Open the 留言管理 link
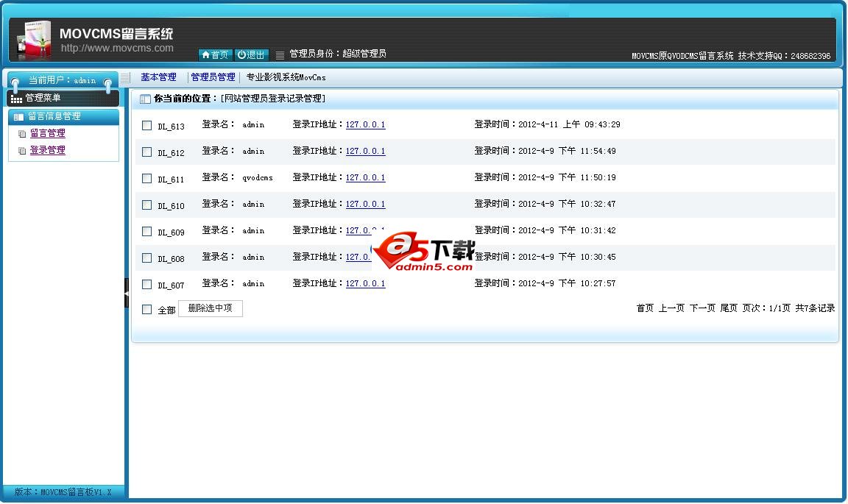This screenshot has height=504, width=848. click(x=48, y=134)
